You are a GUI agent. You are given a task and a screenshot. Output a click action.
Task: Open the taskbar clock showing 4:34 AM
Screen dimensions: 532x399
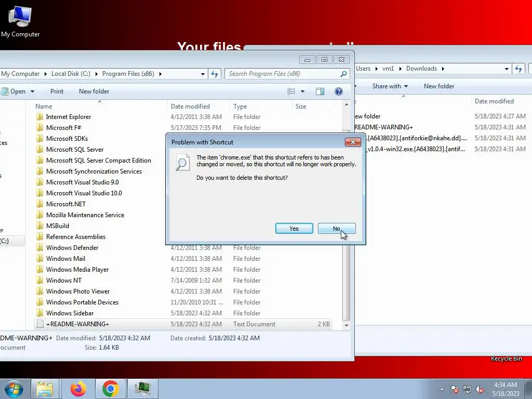[x=506, y=389]
